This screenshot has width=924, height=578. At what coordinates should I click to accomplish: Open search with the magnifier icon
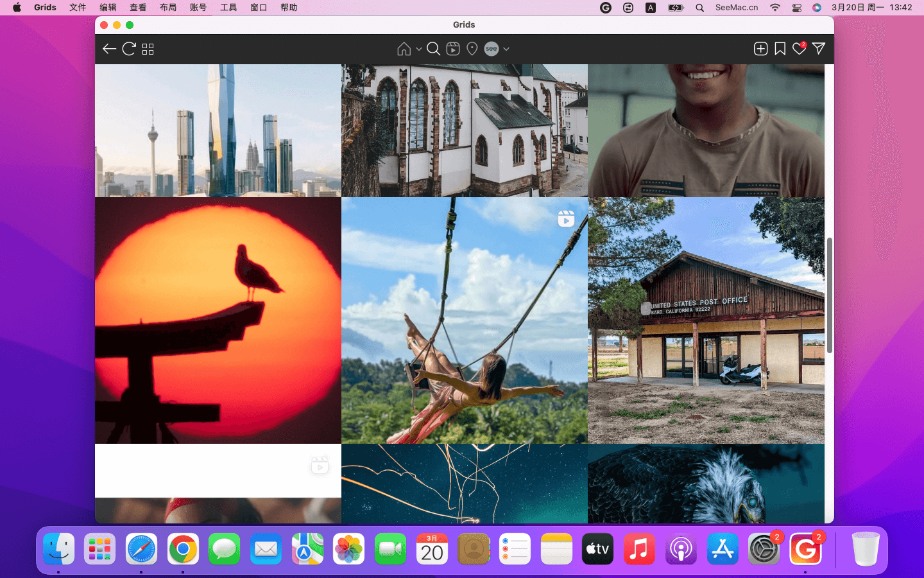[x=434, y=49]
